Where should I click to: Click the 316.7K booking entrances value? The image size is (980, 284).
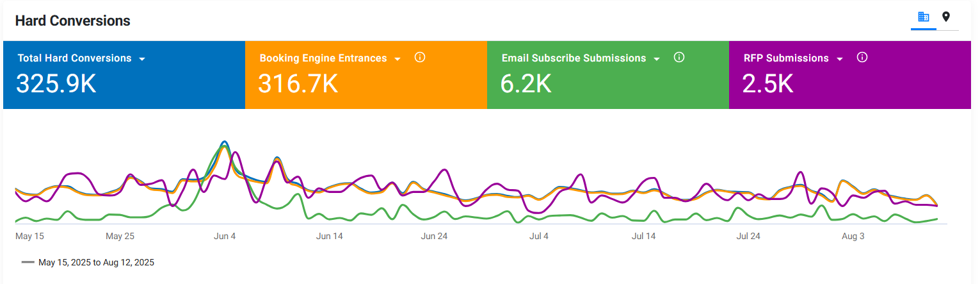click(x=298, y=84)
